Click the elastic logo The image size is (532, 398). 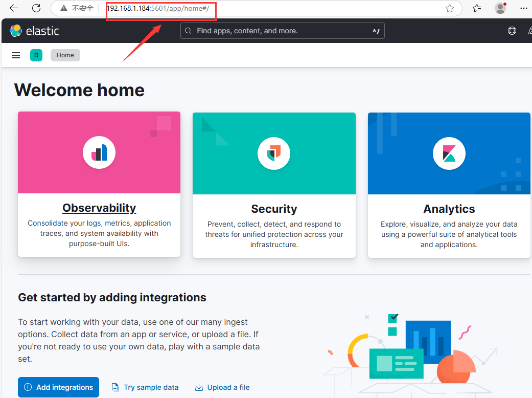pos(34,31)
